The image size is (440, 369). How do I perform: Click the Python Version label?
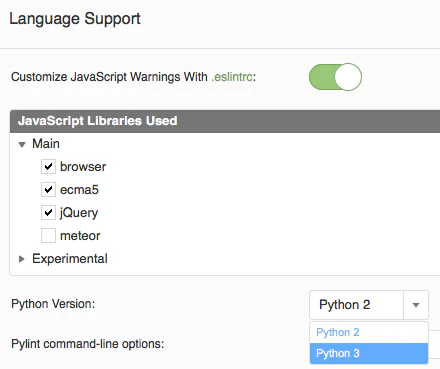pos(53,304)
